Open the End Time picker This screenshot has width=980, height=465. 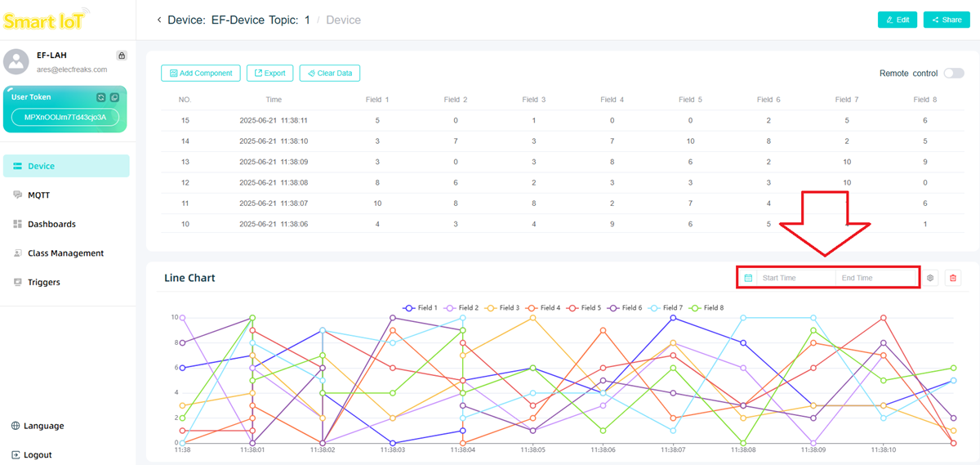tap(874, 278)
